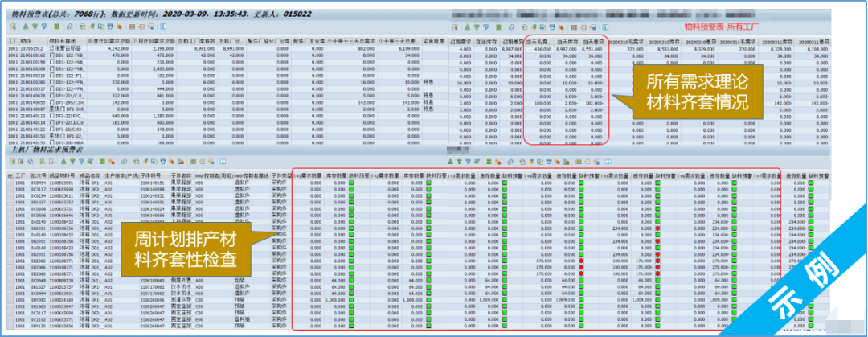Viewport: 868px width, 337px height.
Task: Select the 过期需求 column header
Action: point(461,42)
